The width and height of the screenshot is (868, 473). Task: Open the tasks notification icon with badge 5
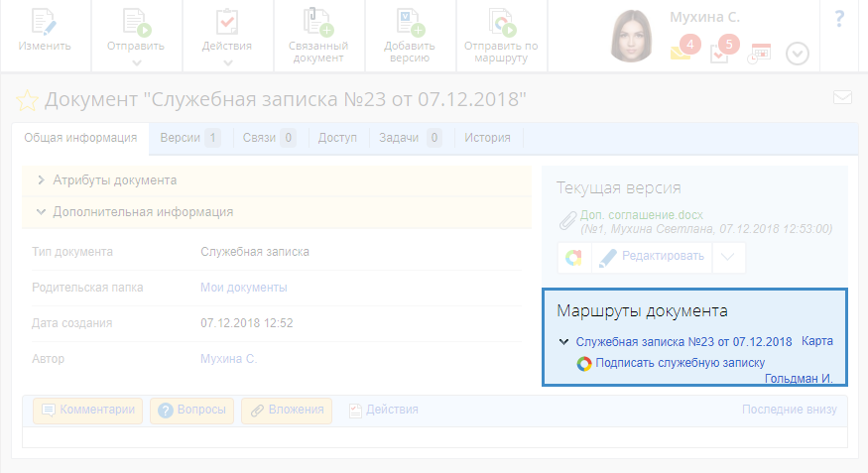(721, 54)
